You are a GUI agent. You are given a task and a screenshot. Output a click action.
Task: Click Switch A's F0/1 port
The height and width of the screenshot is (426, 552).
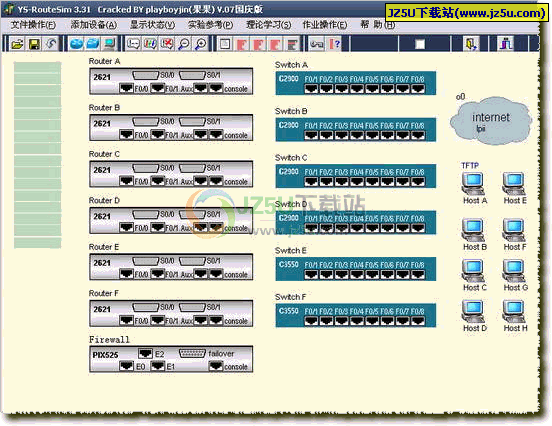coord(311,88)
